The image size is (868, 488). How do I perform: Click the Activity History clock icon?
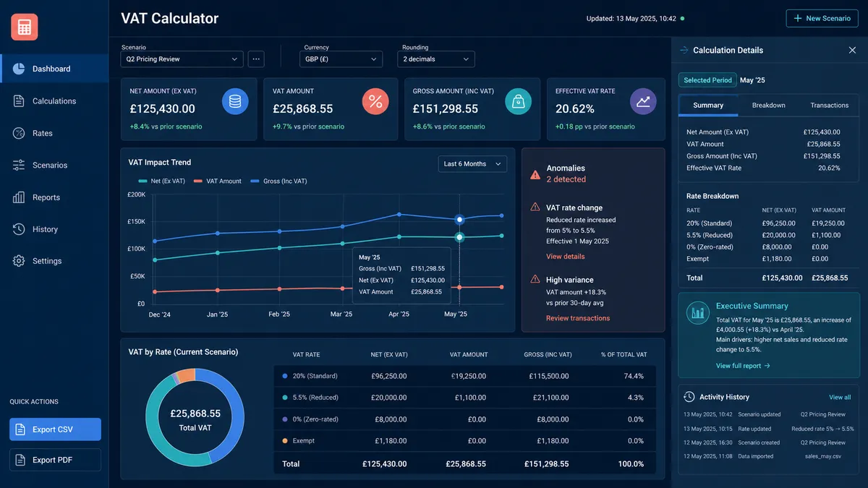(x=689, y=397)
